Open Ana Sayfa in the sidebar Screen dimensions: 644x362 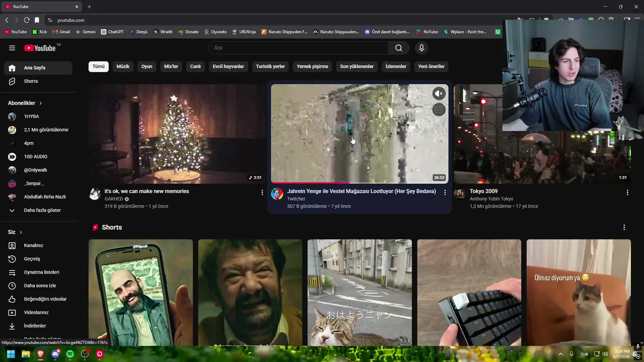tap(38, 68)
